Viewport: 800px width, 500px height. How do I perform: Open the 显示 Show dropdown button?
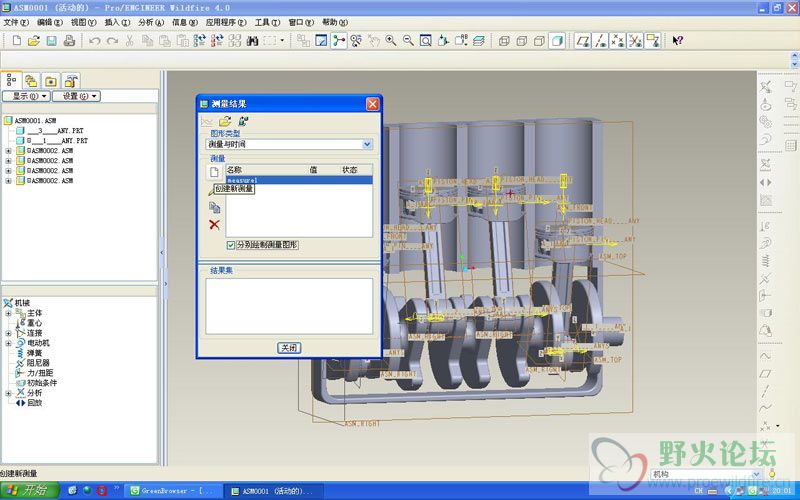coord(26,96)
